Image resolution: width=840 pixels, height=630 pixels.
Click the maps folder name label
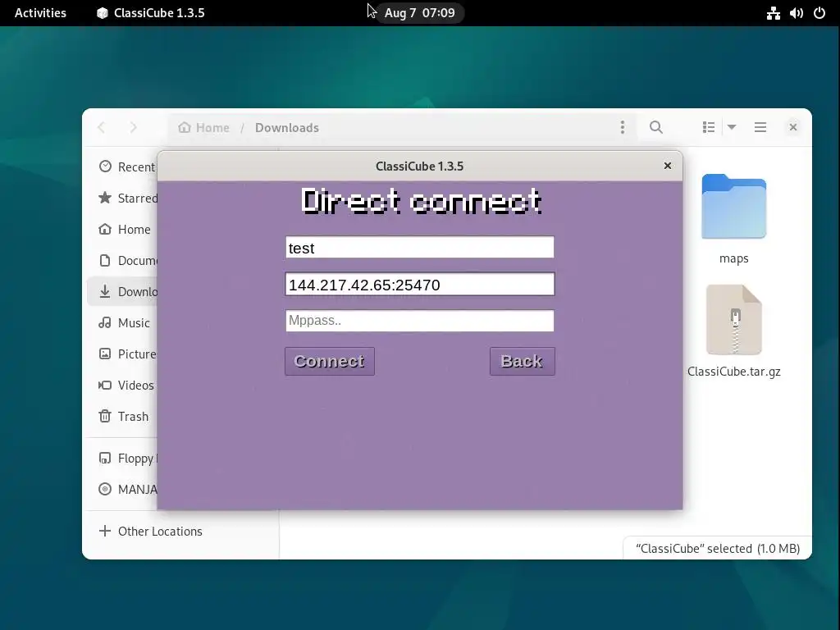[x=734, y=258]
